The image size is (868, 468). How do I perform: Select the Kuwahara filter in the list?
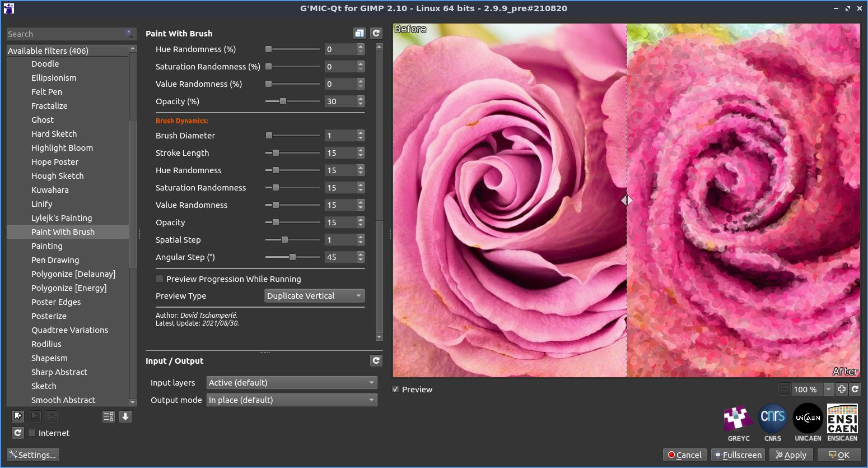pos(50,190)
